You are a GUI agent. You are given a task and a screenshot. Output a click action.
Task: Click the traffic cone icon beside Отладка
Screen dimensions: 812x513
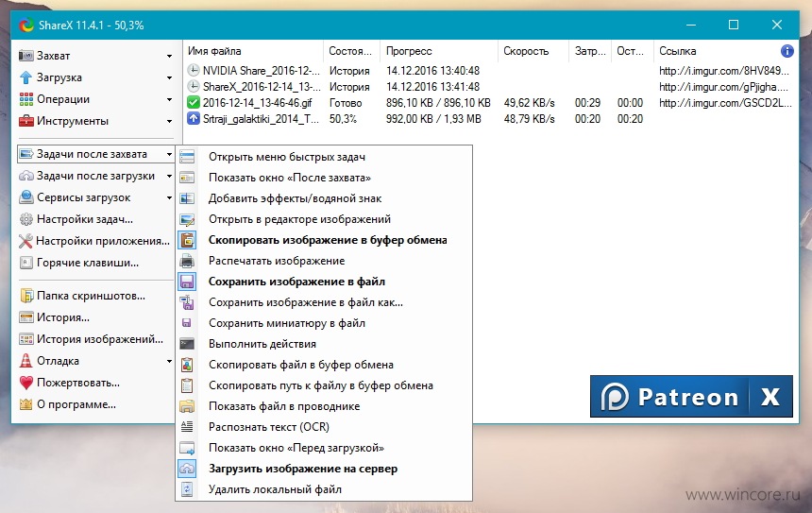point(25,361)
